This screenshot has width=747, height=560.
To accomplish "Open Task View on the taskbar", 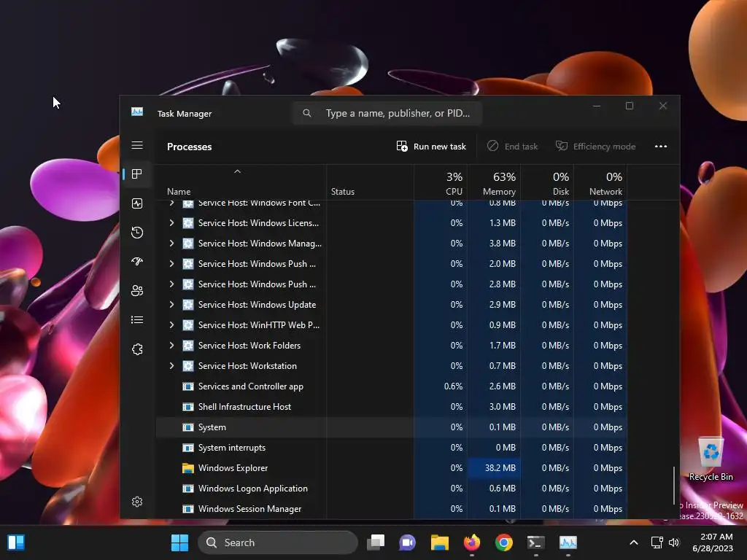I will tap(376, 542).
